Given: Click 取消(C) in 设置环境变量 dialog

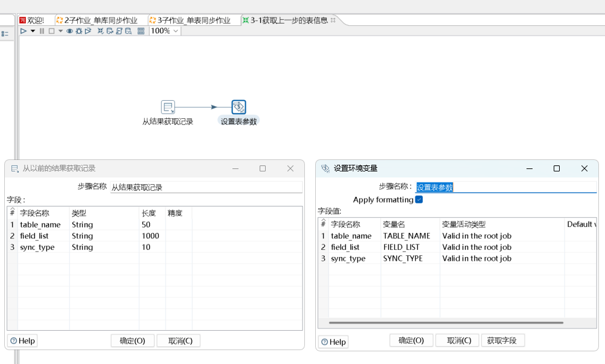Looking at the screenshot, I should [x=457, y=340].
